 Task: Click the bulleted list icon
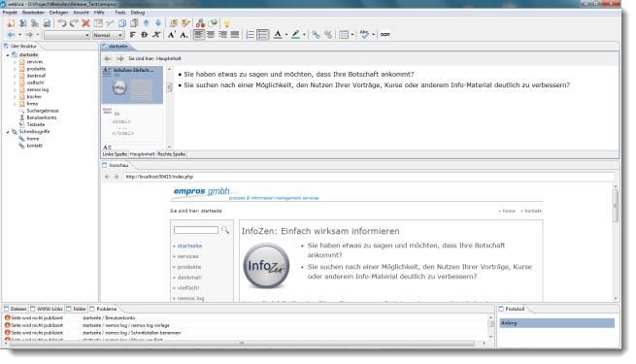coord(263,35)
